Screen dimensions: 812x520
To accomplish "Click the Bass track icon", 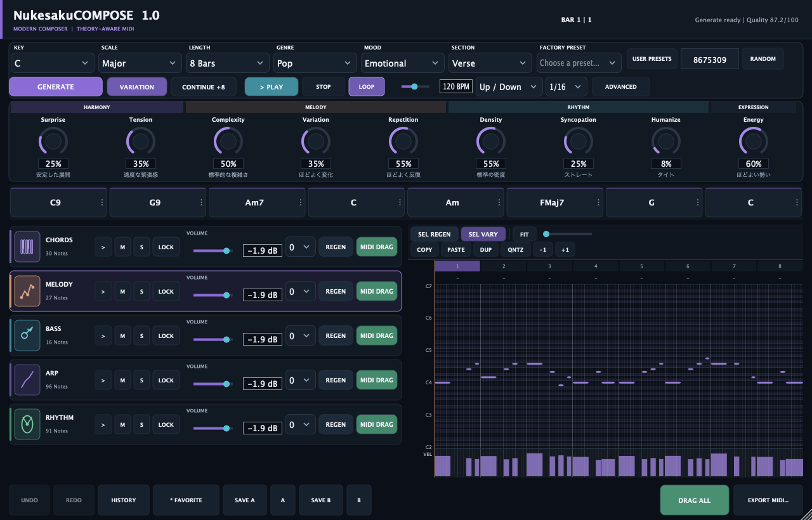I will pos(27,335).
